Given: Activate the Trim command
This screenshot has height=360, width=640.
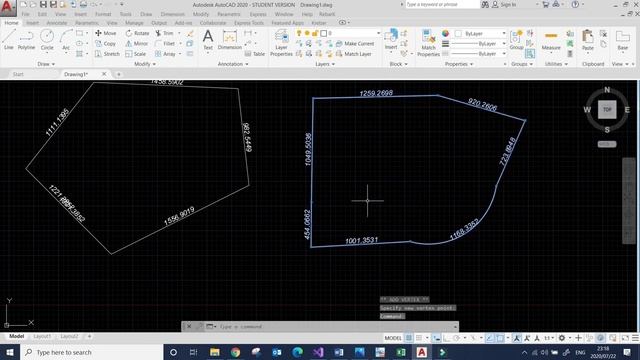Looking at the screenshot, I should click(164, 33).
